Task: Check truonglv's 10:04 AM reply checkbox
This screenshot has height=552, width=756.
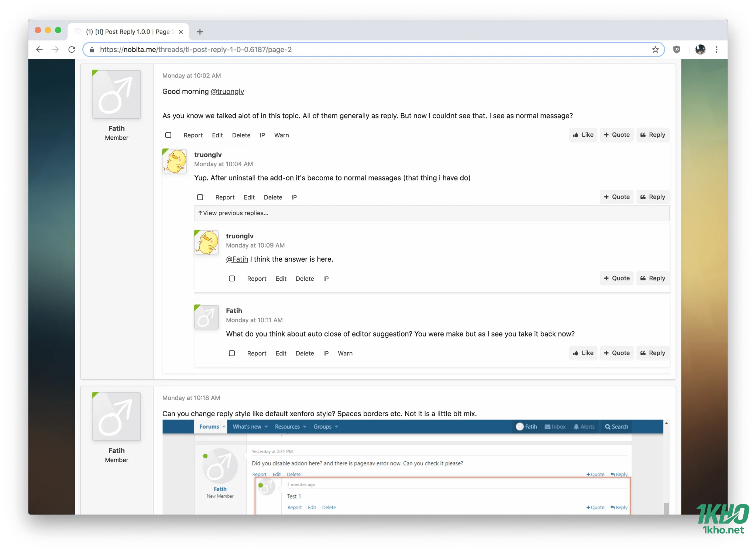Action: [200, 197]
